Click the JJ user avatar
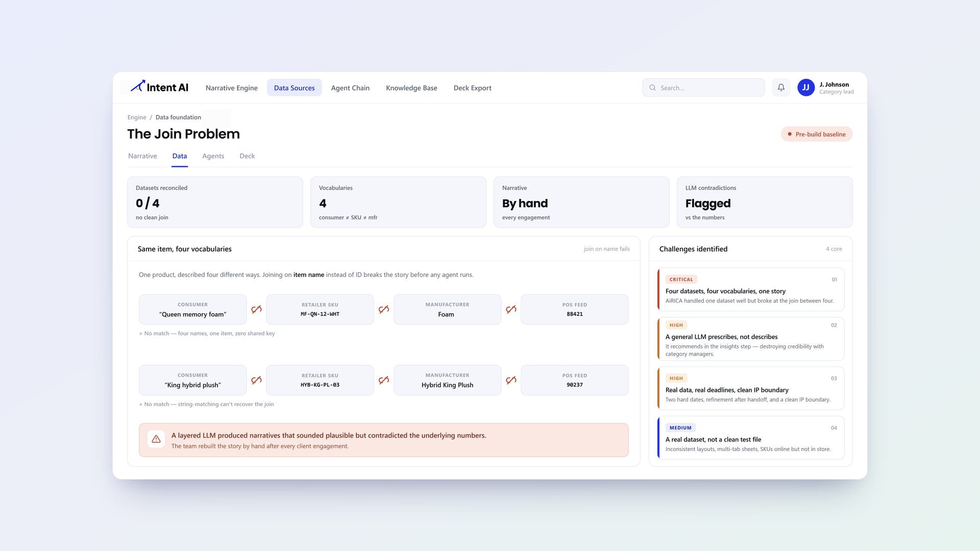Image resolution: width=980 pixels, height=551 pixels. [806, 88]
